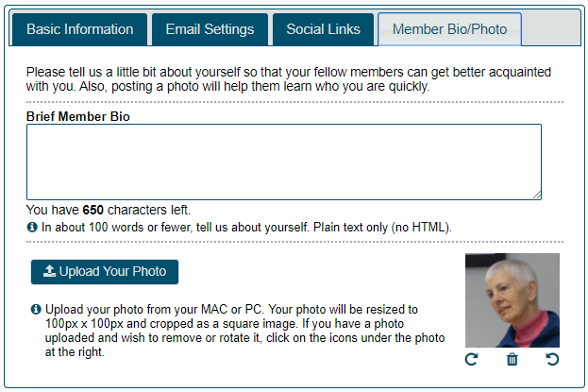Image resolution: width=588 pixels, height=392 pixels.
Task: Click the Brief Member Bio label
Action: pos(78,116)
